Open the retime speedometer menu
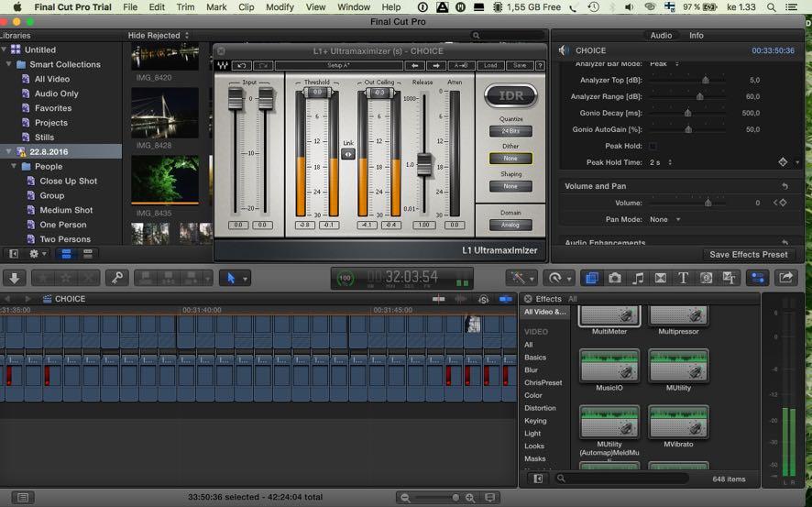Viewport: 812px width, 507px height. point(558,278)
